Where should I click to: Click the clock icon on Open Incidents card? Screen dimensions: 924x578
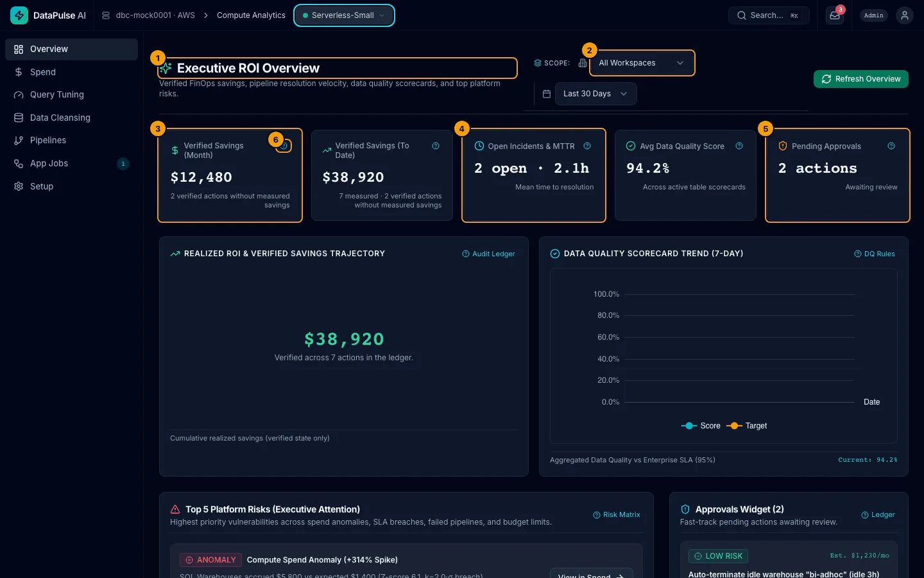pos(479,146)
